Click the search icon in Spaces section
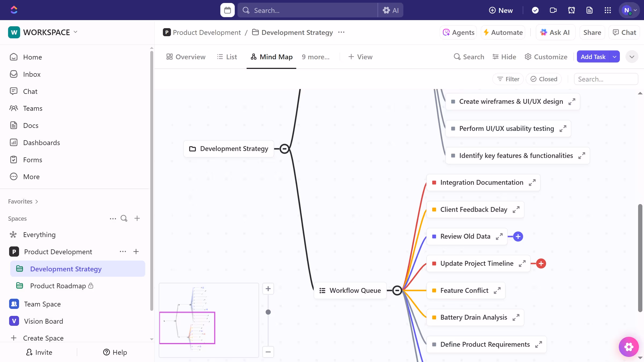Image resolution: width=644 pixels, height=362 pixels. tap(124, 218)
